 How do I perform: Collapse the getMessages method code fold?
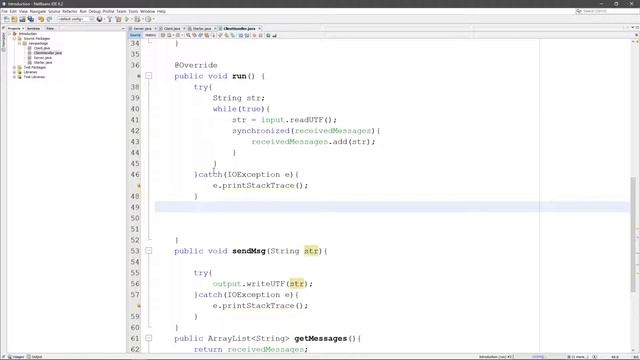[x=149, y=338]
